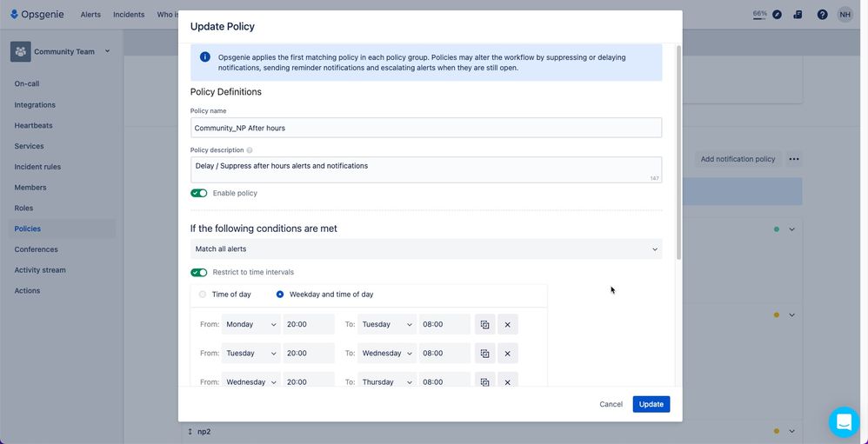Screen dimensions: 868x444
Task: Open the Match all alerts dropdown
Action: (426, 249)
